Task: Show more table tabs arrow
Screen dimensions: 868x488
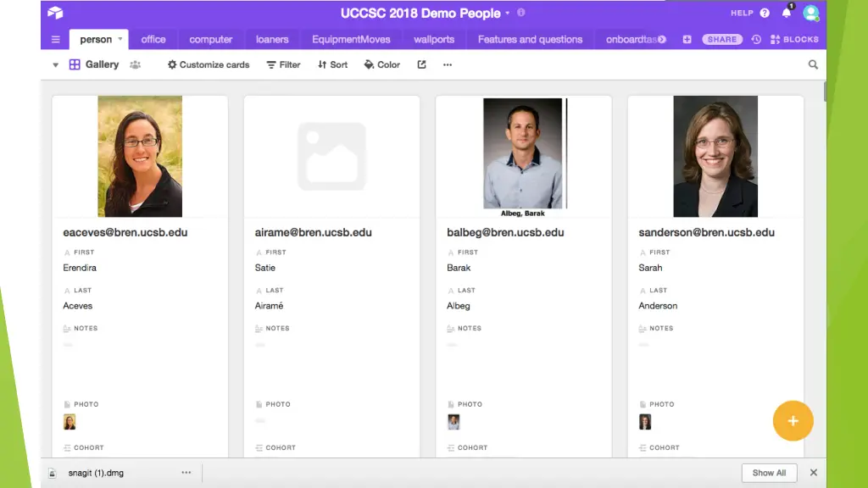Action: click(662, 39)
